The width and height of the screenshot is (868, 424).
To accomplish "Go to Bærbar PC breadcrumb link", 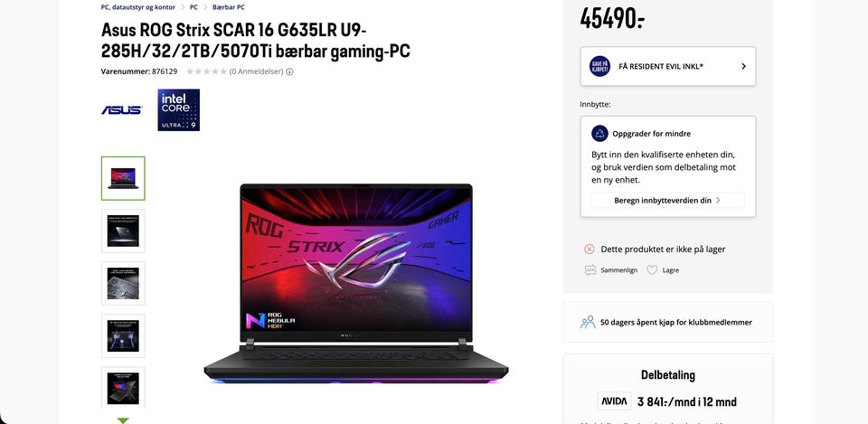I will coord(229,7).
